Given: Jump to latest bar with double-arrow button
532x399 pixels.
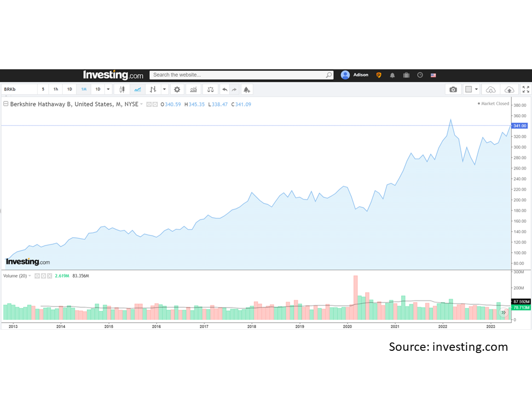Looking at the screenshot, I should pyautogui.click(x=504, y=313).
